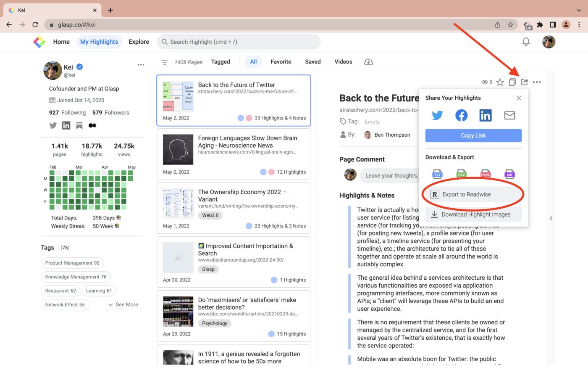Screen dimensions: 588x368
Task: Click the Glasp logo icon
Action: (x=39, y=42)
